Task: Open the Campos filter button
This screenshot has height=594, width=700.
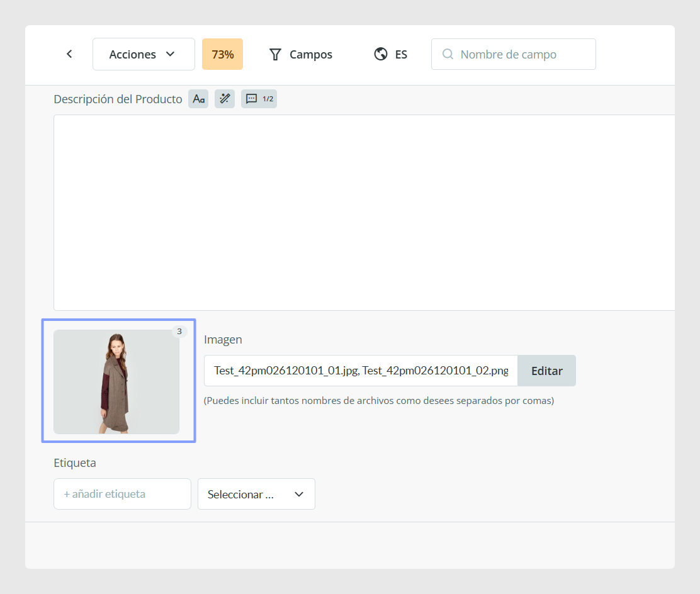Action: (x=301, y=55)
